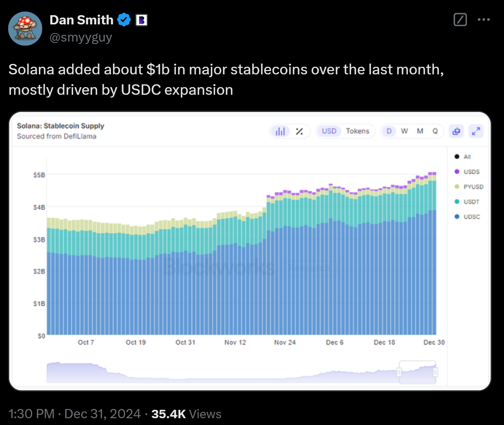
Task: Switch to weekly (W) interval
Action: click(x=404, y=131)
